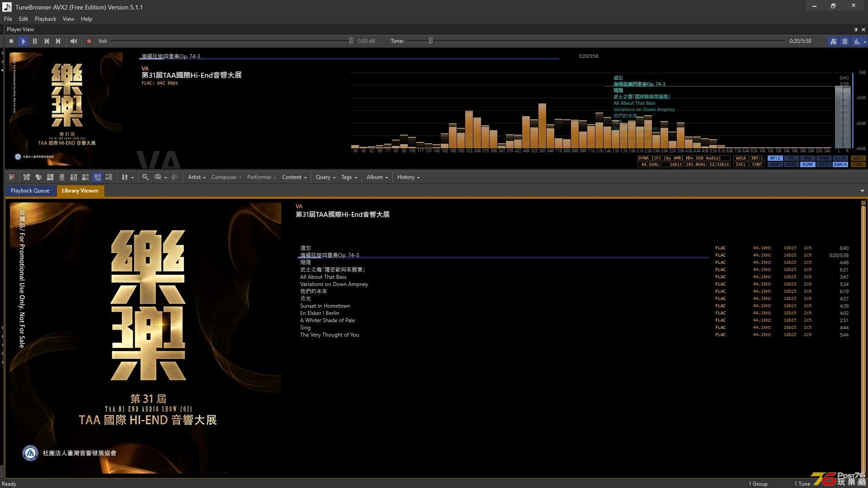
Task: Click the EXCL exclusive mode indicator
Action: [741, 164]
